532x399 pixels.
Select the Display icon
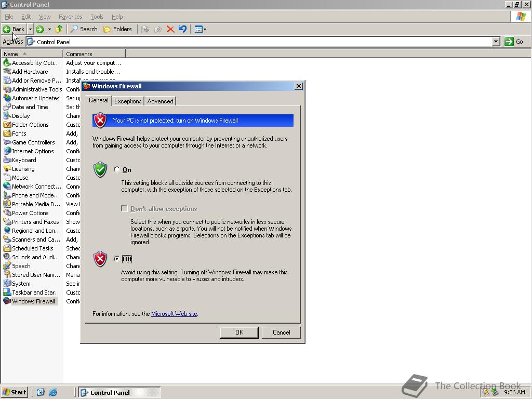coord(7,115)
